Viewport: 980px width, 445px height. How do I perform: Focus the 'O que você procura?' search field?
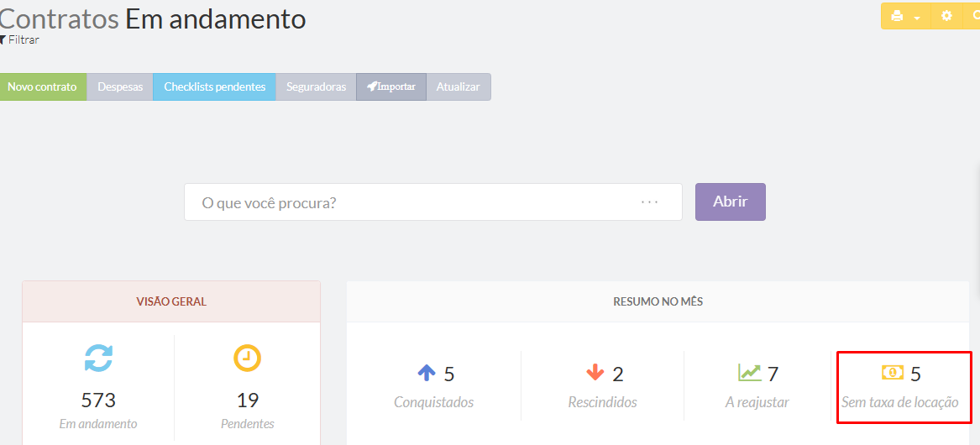411,202
